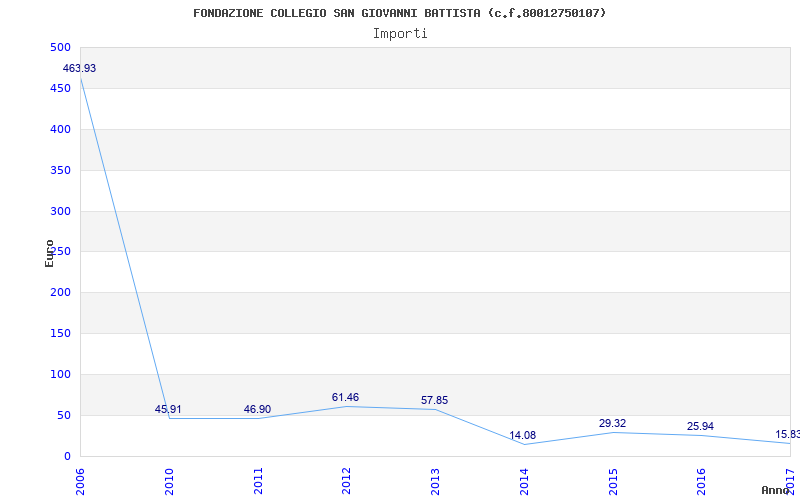Click the 2006 x-axis year label

coord(80,481)
